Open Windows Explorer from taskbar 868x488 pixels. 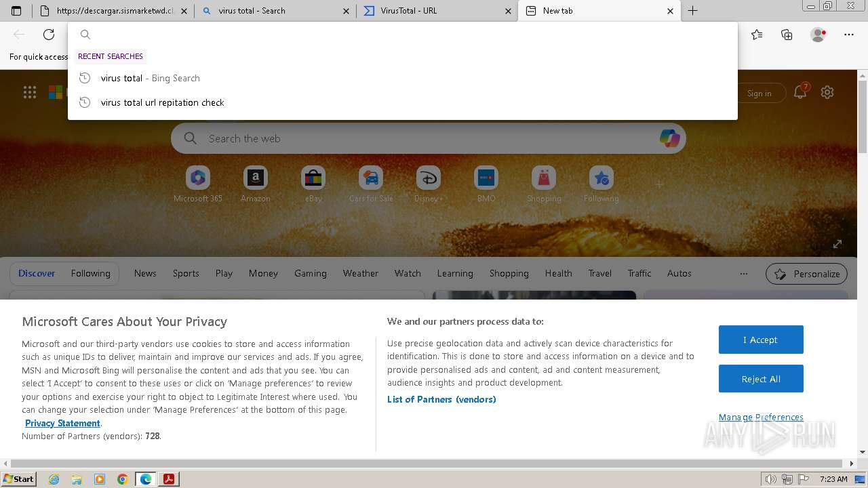[x=77, y=479]
